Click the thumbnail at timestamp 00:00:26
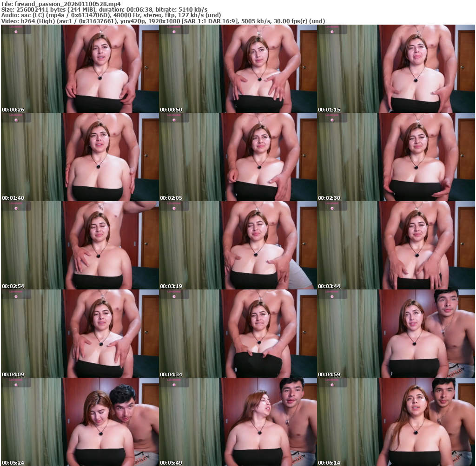This screenshot has width=476, height=466. (x=79, y=69)
